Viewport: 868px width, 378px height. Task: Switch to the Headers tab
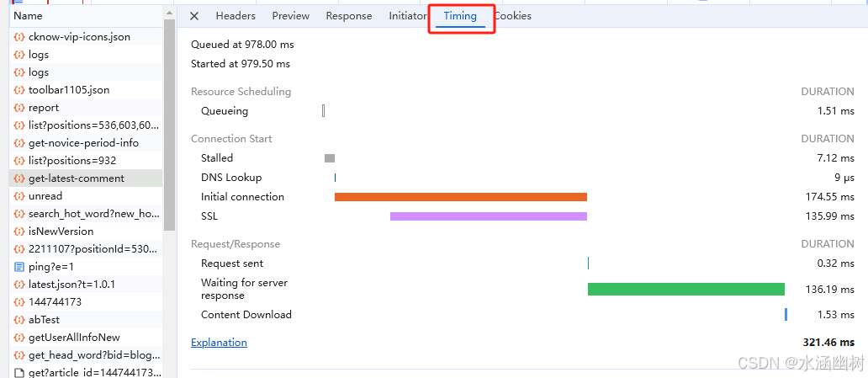tap(236, 16)
